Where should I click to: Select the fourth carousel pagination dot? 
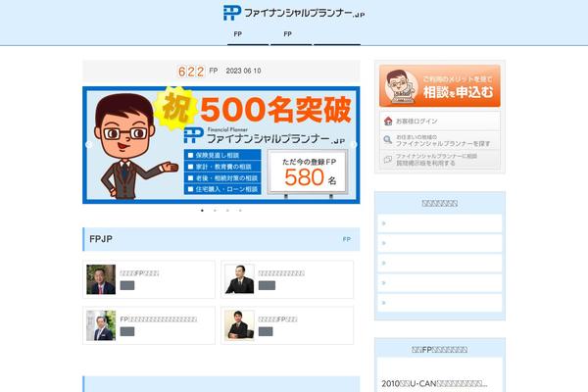click(x=240, y=211)
